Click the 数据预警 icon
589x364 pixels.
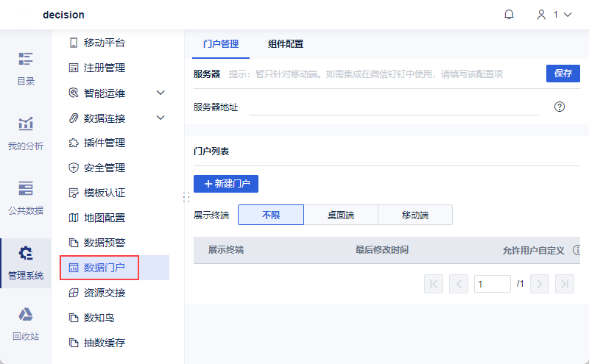click(x=74, y=243)
